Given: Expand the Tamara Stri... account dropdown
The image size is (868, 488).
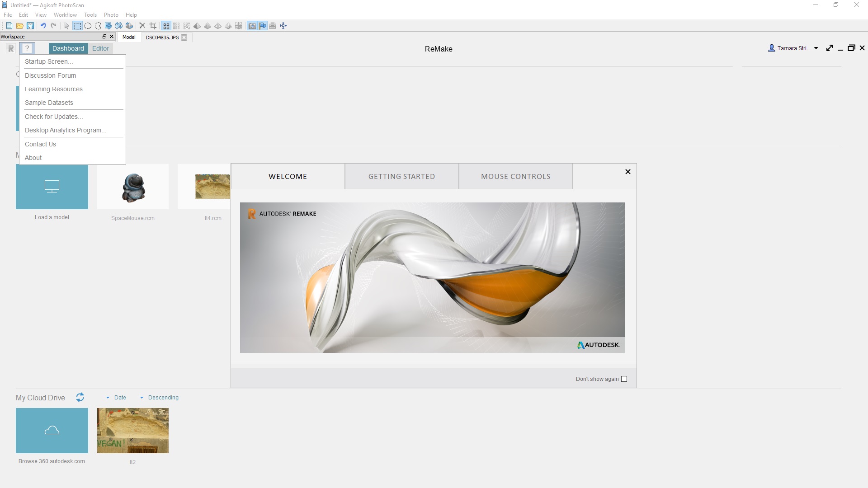Looking at the screenshot, I should pyautogui.click(x=793, y=48).
